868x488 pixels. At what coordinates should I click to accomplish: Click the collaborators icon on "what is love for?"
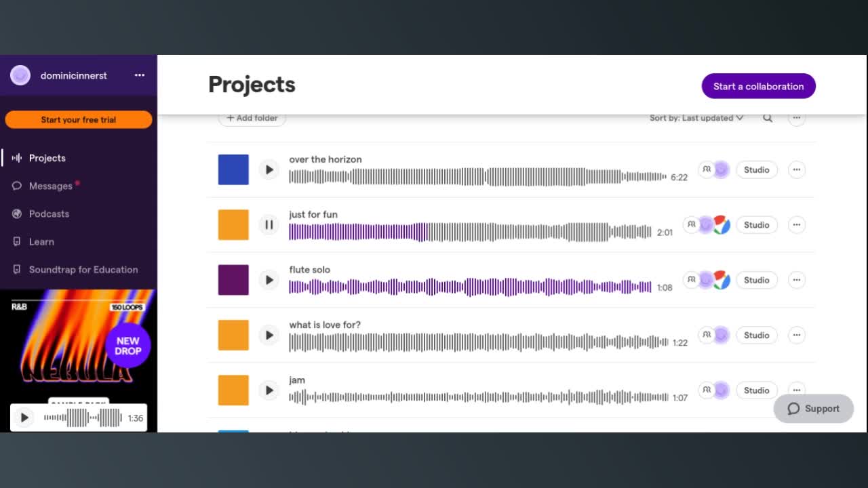(707, 335)
